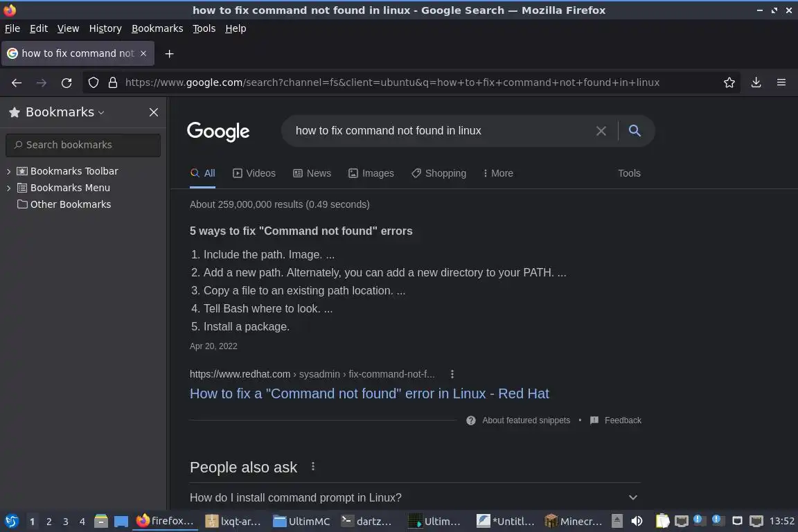Open the Help menu
798x532 pixels.
pyautogui.click(x=236, y=28)
